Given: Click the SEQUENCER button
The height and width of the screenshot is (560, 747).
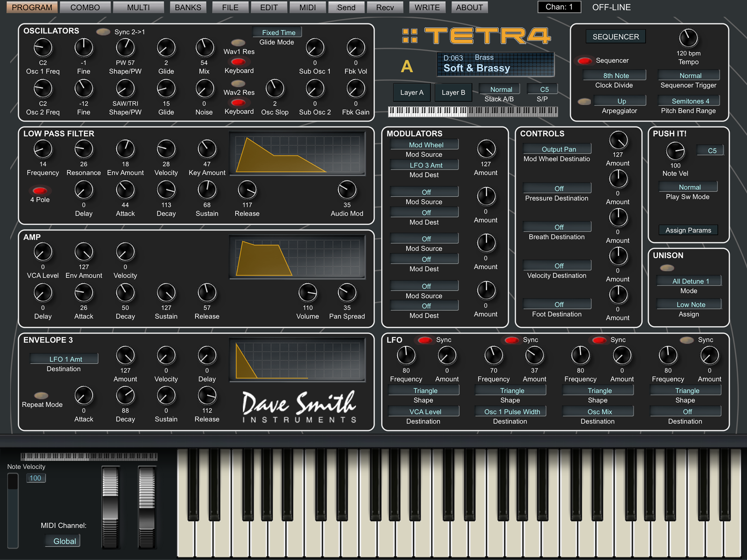Looking at the screenshot, I should [x=616, y=36].
